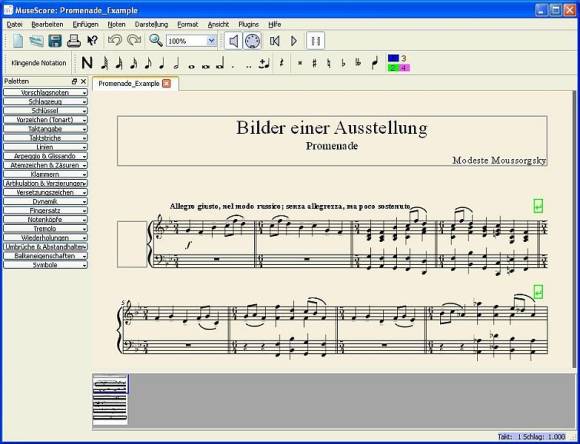Open the 100% zoom level dropdown
The width and height of the screenshot is (580, 444).
tap(211, 41)
